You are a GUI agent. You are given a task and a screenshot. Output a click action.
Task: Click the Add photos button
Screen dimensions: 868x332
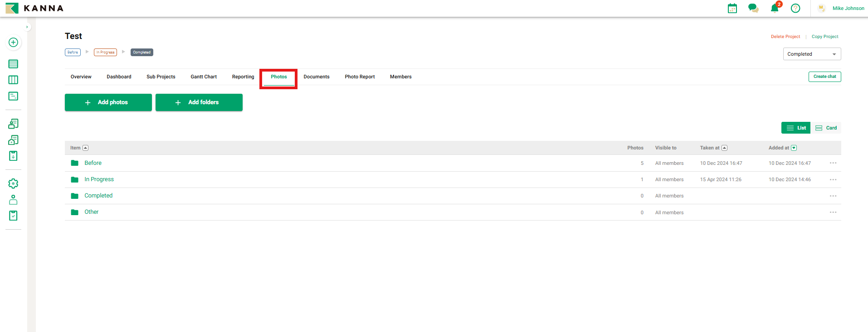(x=108, y=102)
